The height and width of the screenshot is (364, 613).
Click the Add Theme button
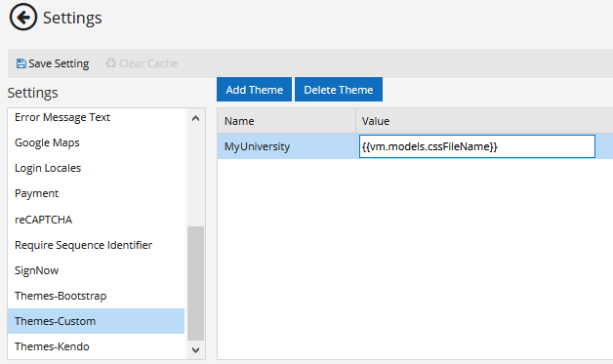pos(254,90)
